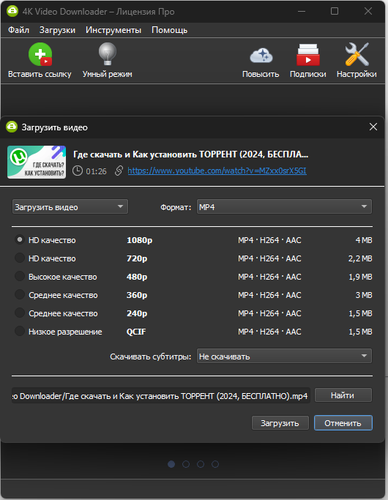Click the Формат: label
The image size is (388, 500).
176,207
